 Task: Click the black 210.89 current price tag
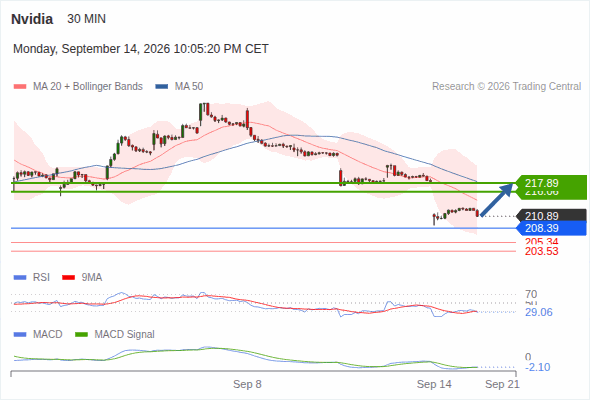pos(551,216)
